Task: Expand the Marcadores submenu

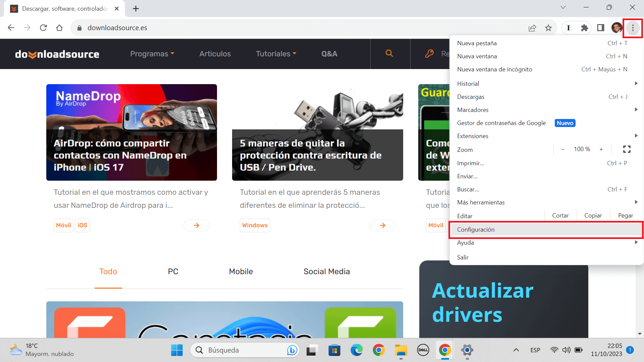Action: [x=546, y=110]
